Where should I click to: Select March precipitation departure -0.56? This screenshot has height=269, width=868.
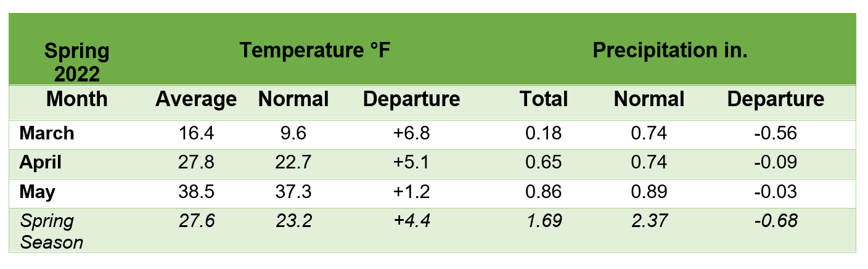click(x=776, y=133)
